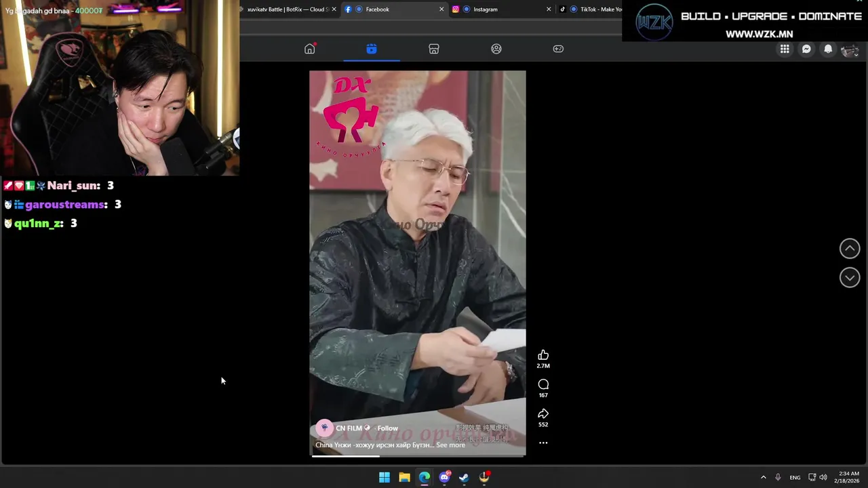Click the 167 comments count
This screenshot has width=868, height=488.
[x=543, y=395]
